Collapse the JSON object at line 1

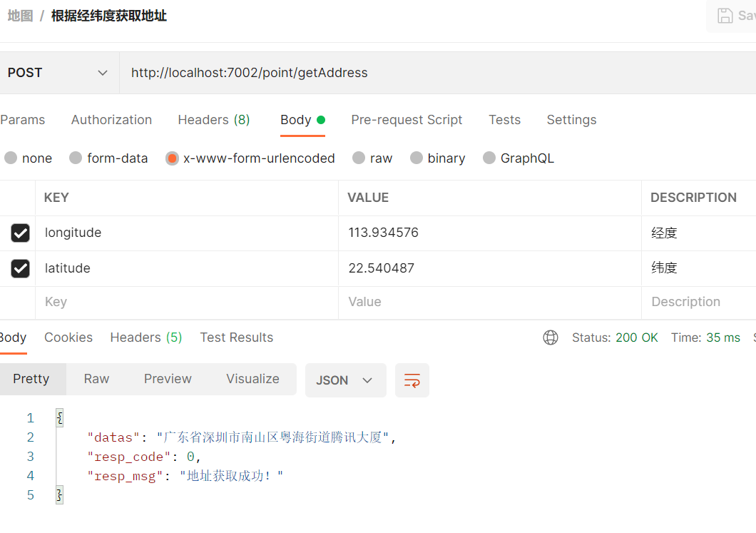pyautogui.click(x=60, y=417)
